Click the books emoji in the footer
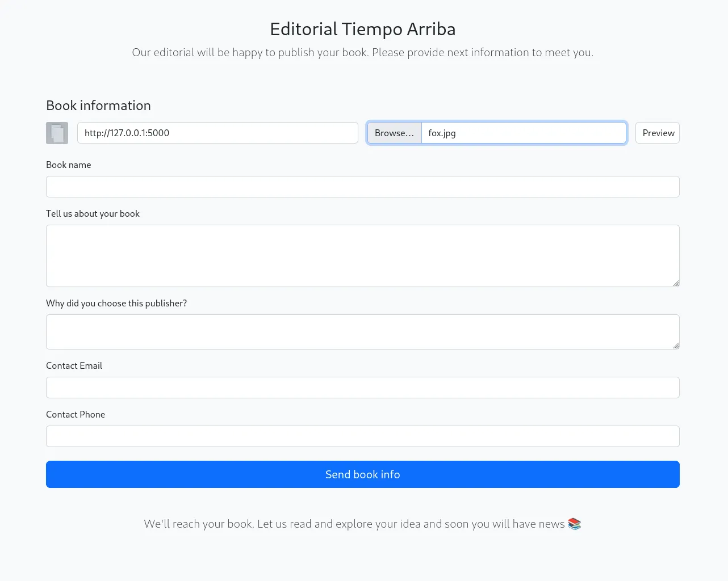 [x=574, y=524]
